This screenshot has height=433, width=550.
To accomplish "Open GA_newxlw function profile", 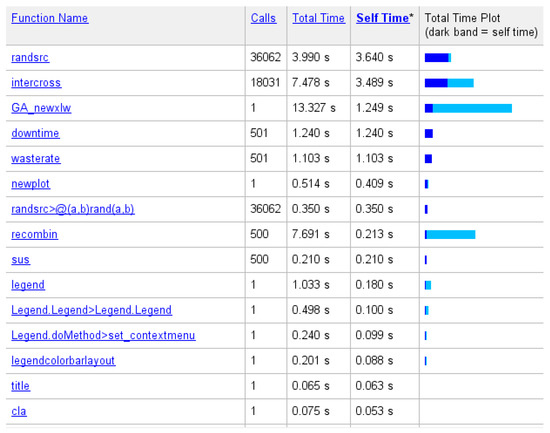I will click(x=41, y=108).
